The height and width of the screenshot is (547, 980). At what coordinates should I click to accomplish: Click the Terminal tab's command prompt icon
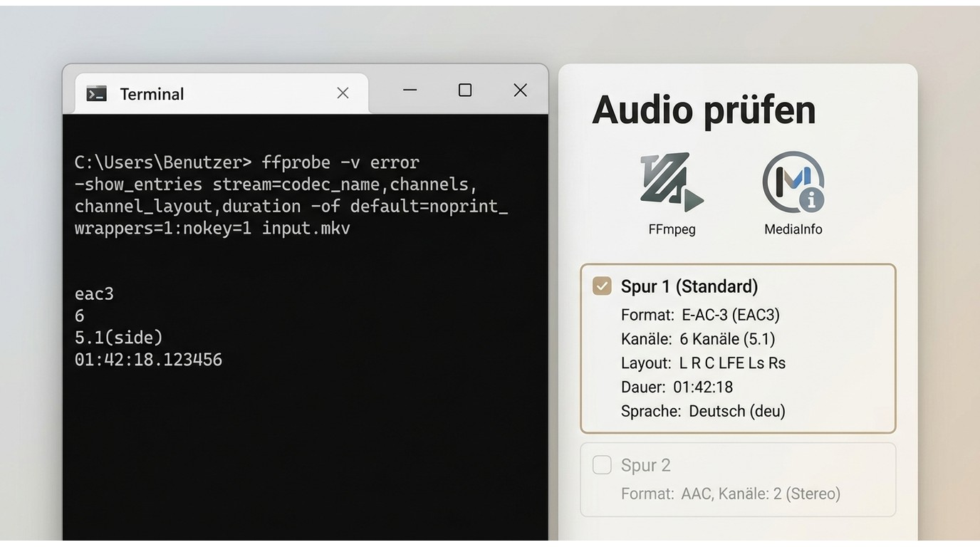click(96, 93)
